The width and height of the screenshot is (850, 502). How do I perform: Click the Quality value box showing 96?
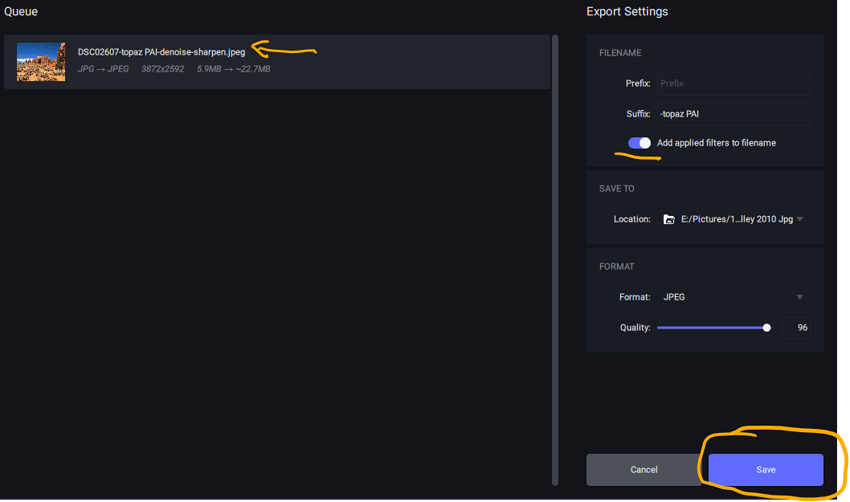(x=796, y=327)
